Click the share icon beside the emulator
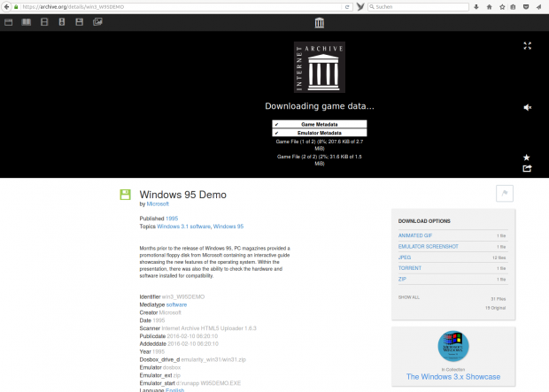549x392 pixels. (527, 168)
